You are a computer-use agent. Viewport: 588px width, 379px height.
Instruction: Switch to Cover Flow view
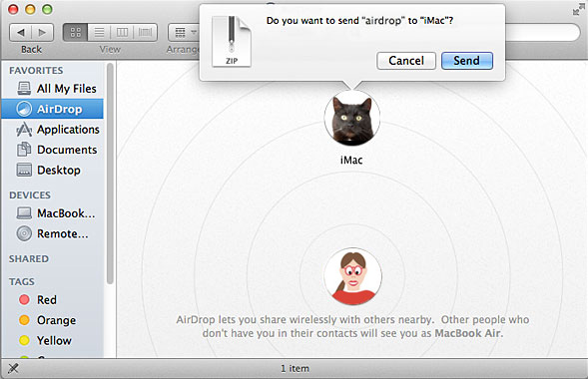pos(145,33)
